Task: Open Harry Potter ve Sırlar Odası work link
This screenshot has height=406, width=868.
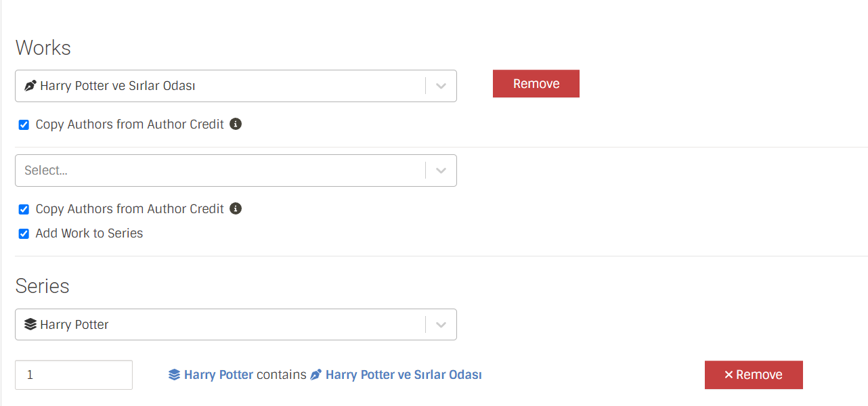Action: pos(404,375)
